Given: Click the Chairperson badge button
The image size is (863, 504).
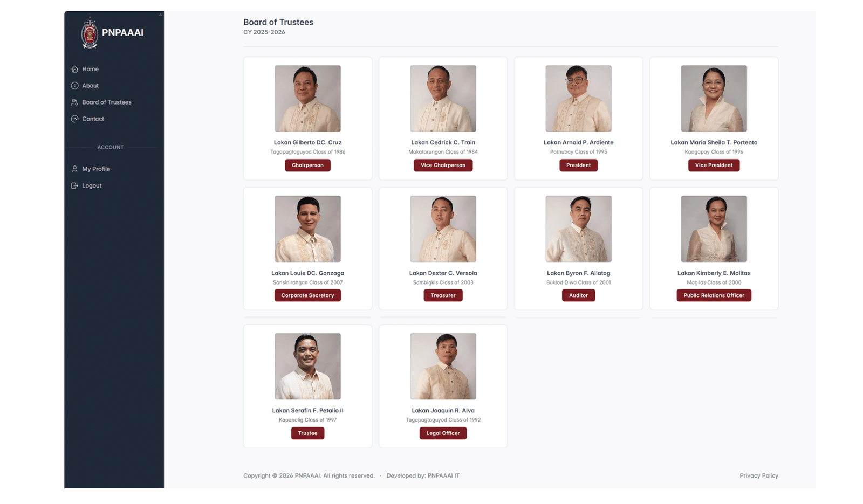Looking at the screenshot, I should [307, 165].
